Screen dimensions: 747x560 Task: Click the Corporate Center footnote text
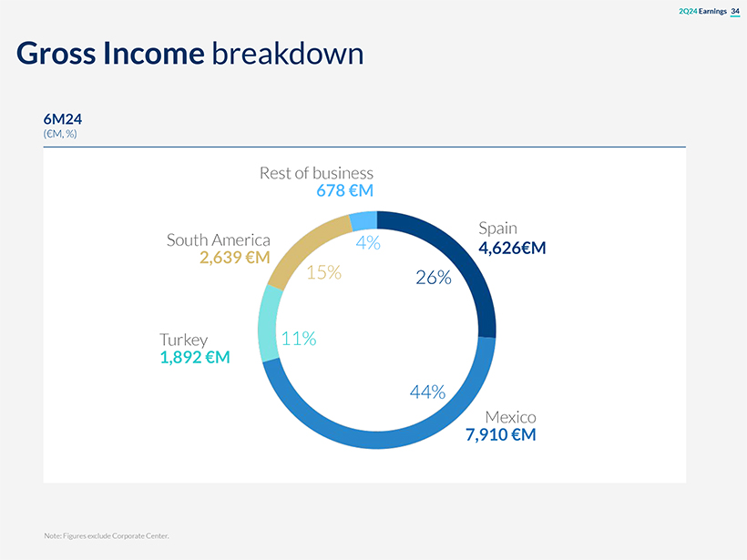tap(107, 535)
